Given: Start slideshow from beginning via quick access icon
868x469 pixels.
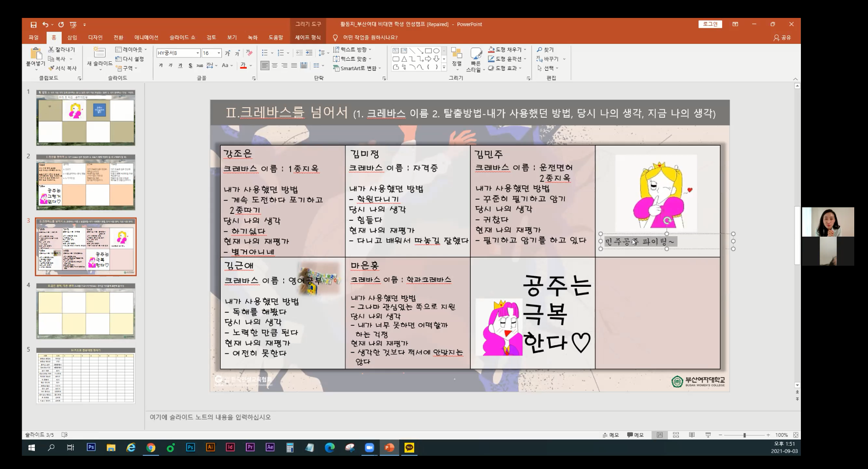Looking at the screenshot, I should coord(73,24).
